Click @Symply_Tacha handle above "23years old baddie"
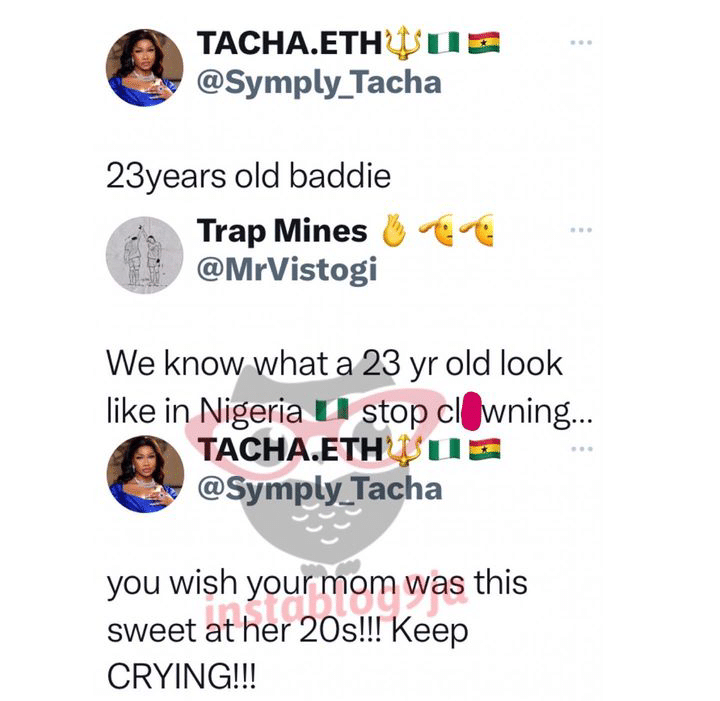 pyautogui.click(x=319, y=82)
